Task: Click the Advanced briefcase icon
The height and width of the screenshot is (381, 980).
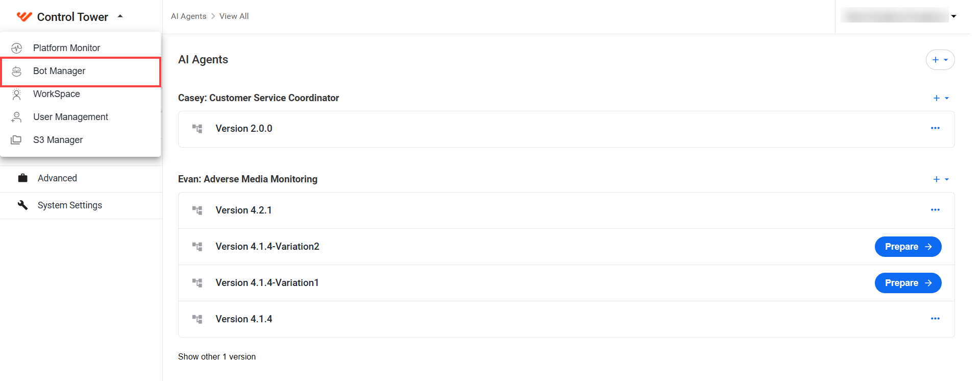Action: pyautogui.click(x=22, y=178)
